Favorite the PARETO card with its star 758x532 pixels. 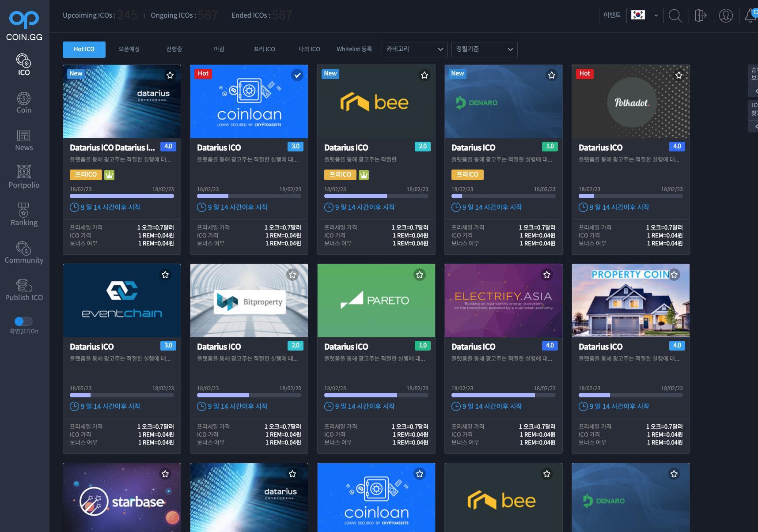pos(420,275)
